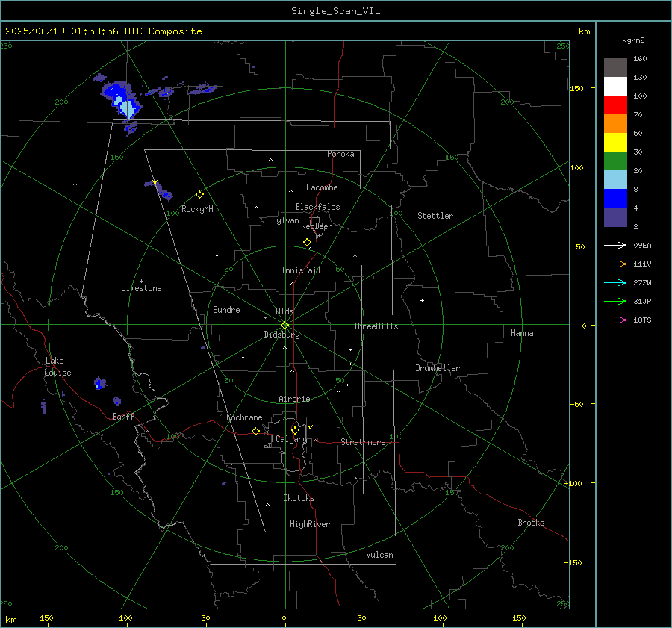Click the yellow diamond marker below Cochrane
Viewport: 672px width, 628px height.
click(x=255, y=431)
